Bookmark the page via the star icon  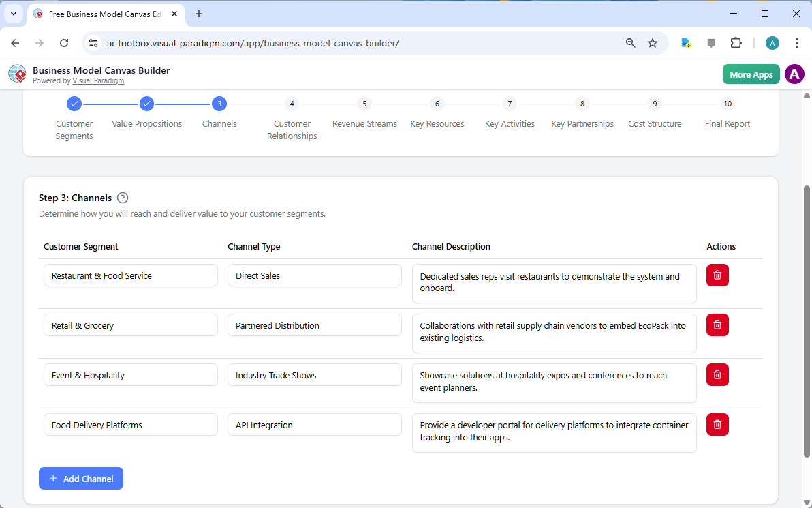(x=653, y=42)
